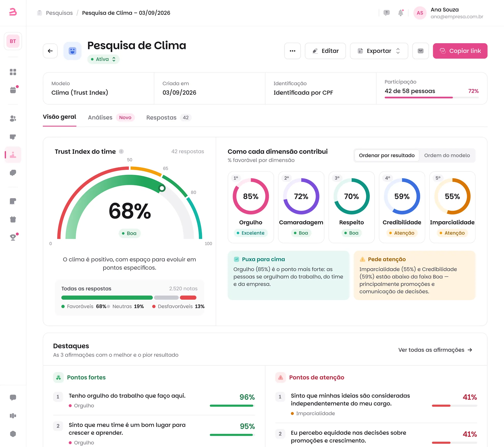Click the AS user avatar
The image size is (504, 447).
[x=420, y=13]
